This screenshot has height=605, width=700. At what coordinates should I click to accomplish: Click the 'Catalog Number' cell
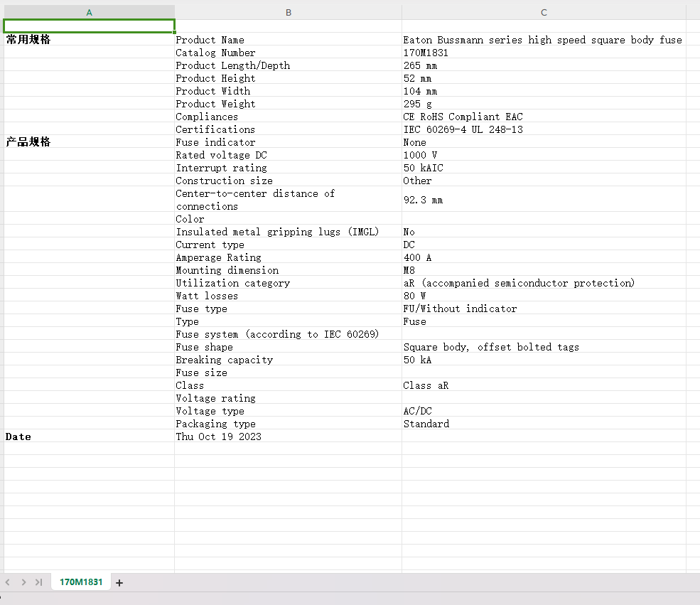click(x=289, y=53)
